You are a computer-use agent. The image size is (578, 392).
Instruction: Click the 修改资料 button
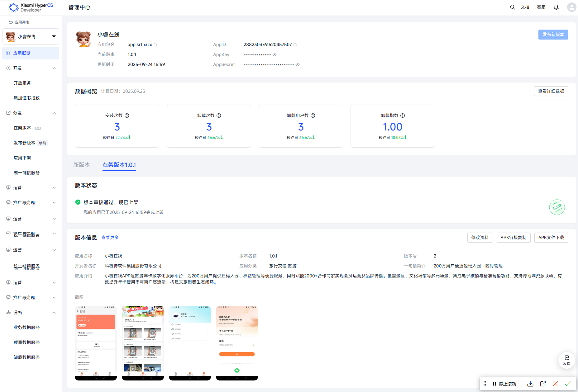480,238
